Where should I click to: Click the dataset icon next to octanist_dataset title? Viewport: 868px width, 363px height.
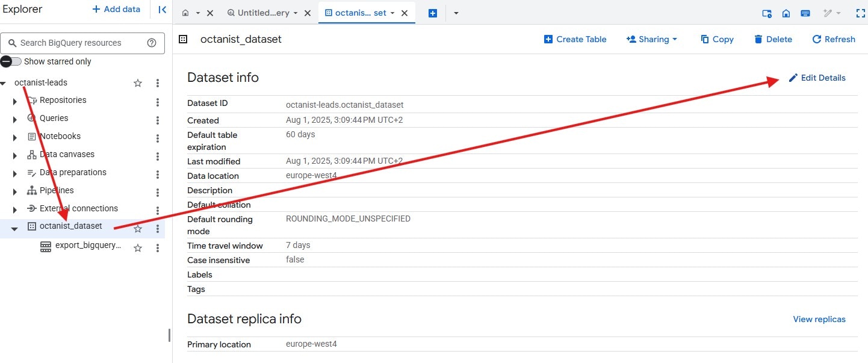183,39
